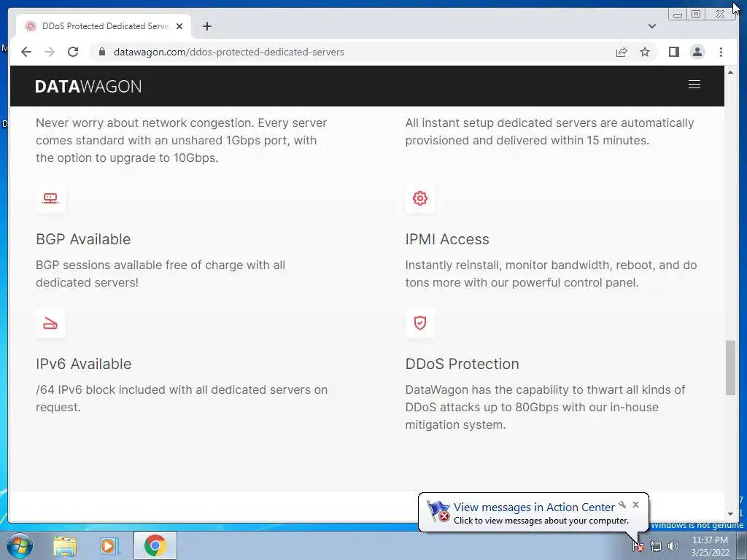
Task: Click the DDoS Protection heading
Action: pyautogui.click(x=462, y=364)
